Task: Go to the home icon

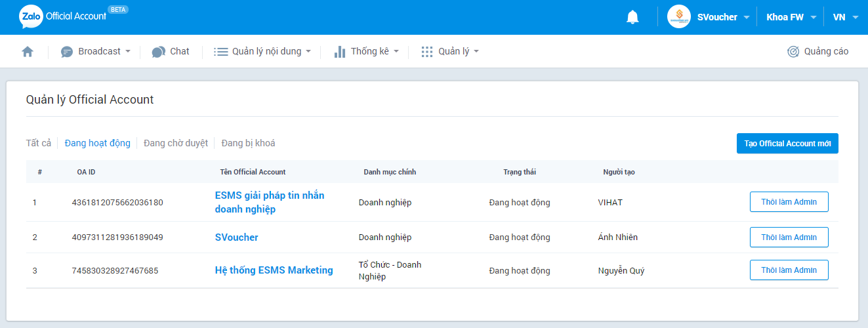Action: [28, 52]
